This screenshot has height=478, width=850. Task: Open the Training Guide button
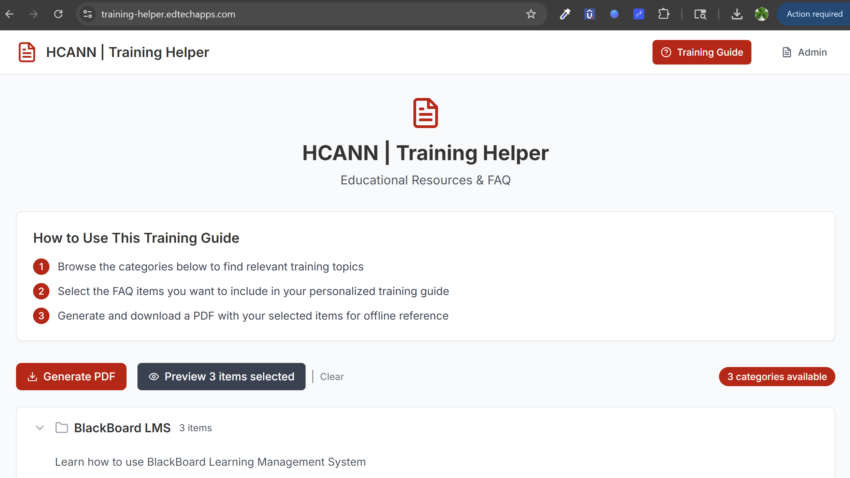click(x=701, y=52)
